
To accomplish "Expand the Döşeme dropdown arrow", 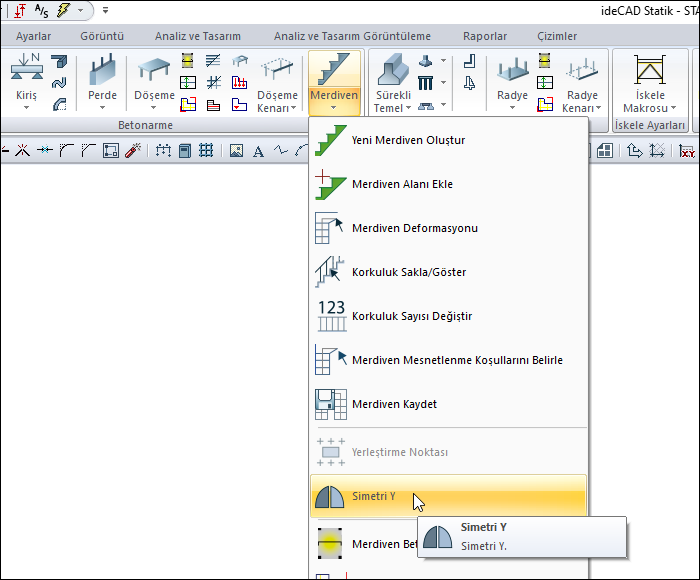I will (154, 108).
